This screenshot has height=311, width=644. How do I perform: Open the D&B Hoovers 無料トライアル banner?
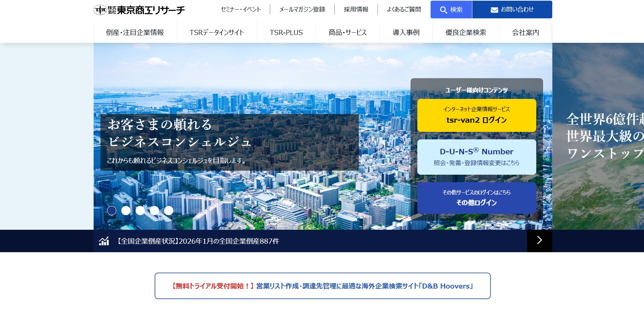[x=323, y=286]
